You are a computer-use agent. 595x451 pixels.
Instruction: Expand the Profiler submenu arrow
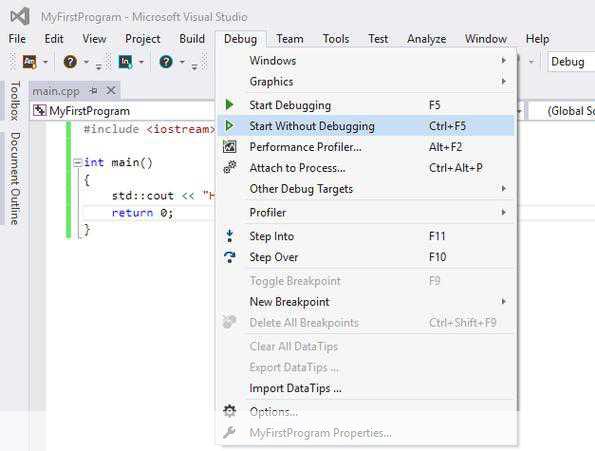[504, 212]
